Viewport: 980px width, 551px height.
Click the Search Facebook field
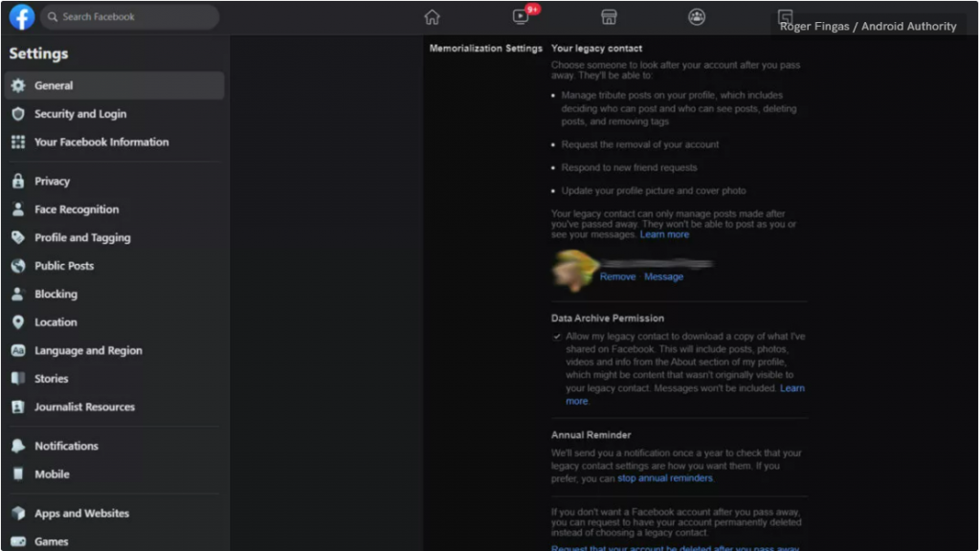click(130, 17)
